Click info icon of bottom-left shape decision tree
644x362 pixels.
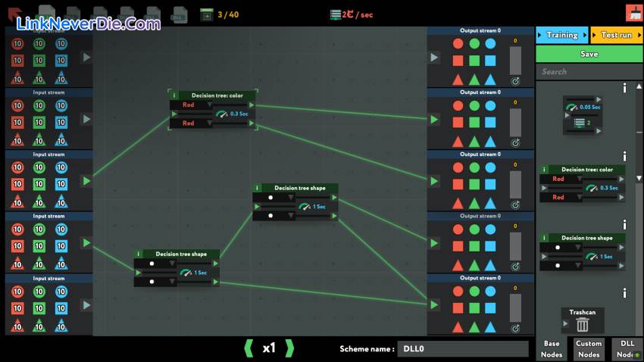tap(139, 254)
